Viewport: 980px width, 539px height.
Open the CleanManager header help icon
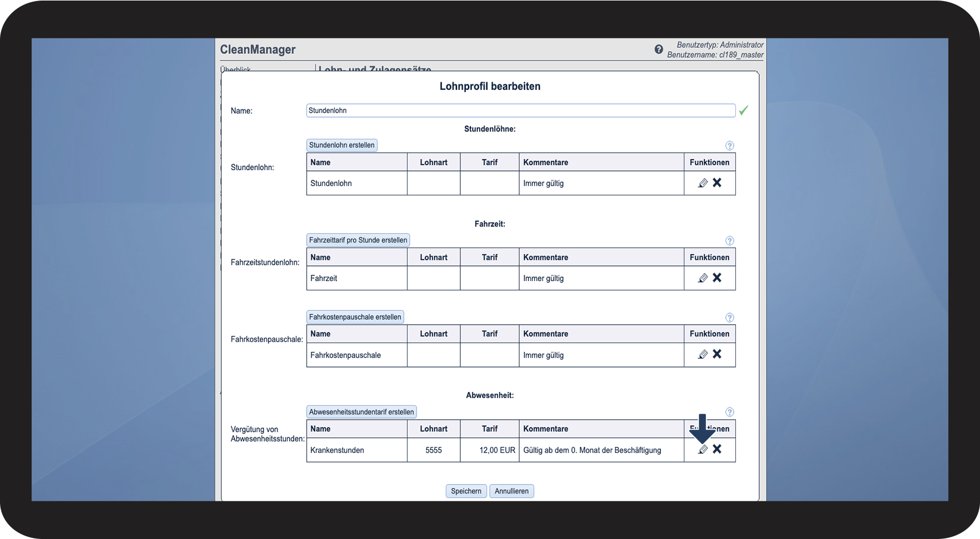(659, 49)
